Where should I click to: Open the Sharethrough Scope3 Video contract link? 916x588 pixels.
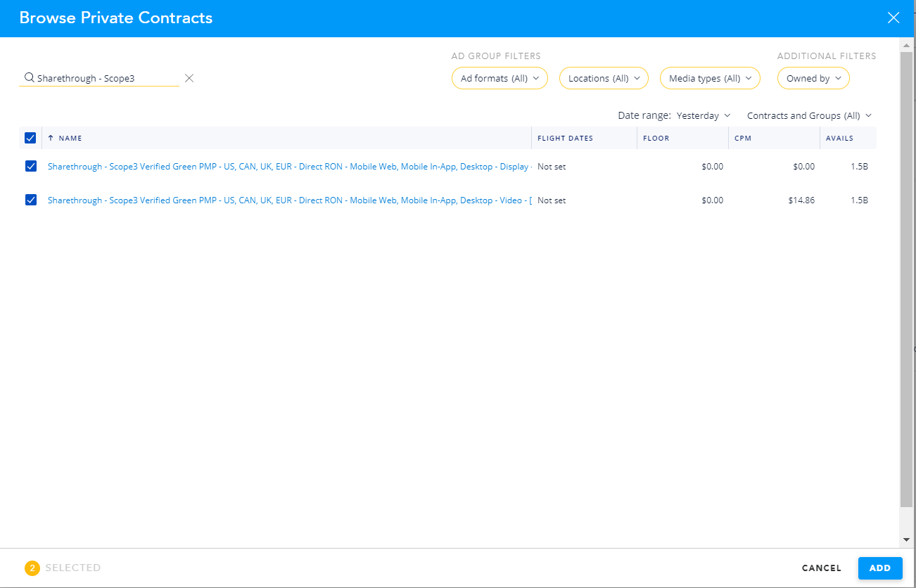[289, 200]
